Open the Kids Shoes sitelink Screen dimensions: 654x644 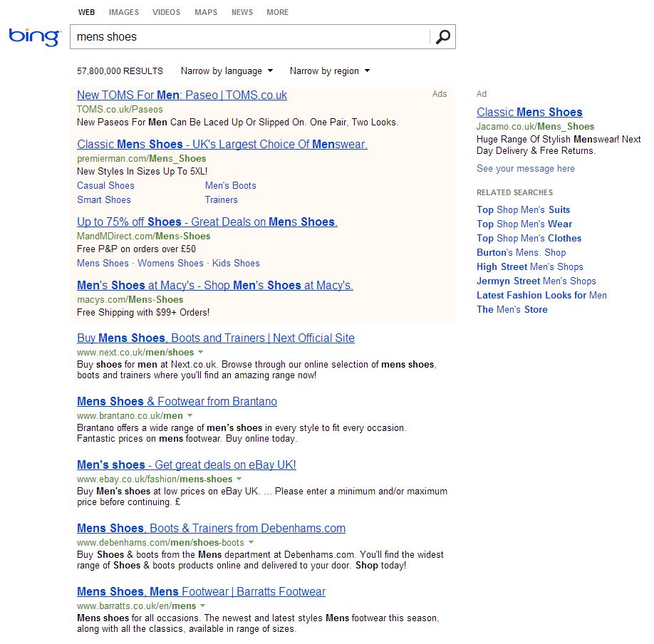pos(236,264)
